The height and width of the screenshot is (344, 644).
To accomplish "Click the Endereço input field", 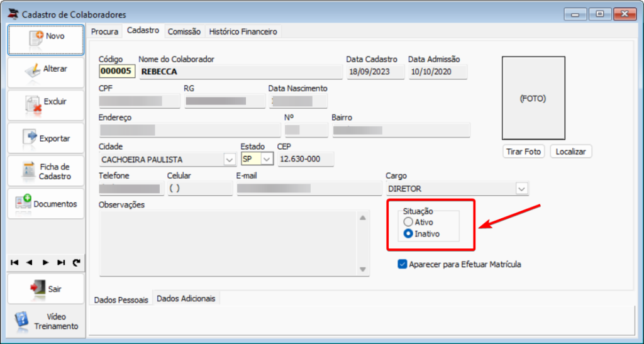I will pos(190,130).
